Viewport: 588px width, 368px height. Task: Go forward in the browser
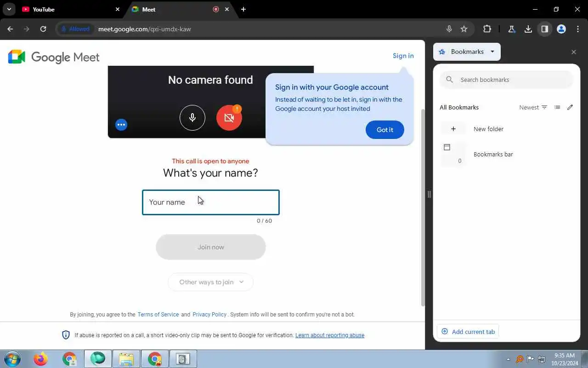coord(27,29)
